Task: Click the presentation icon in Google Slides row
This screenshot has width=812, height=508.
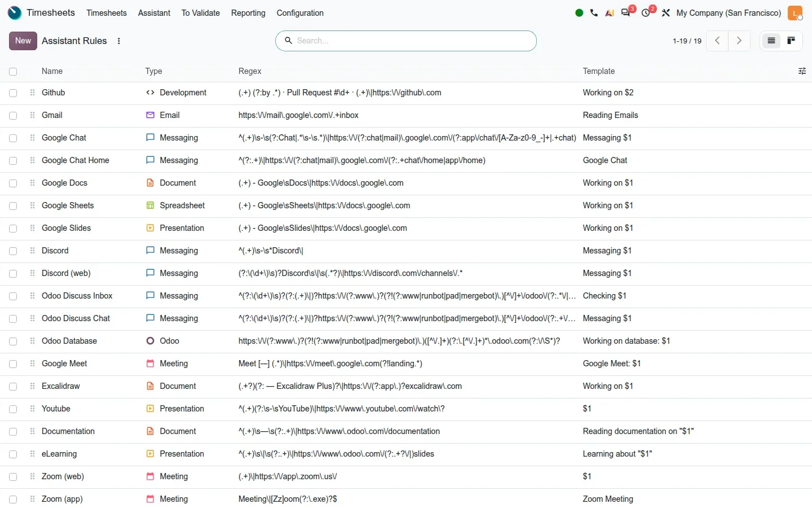Action: click(150, 228)
